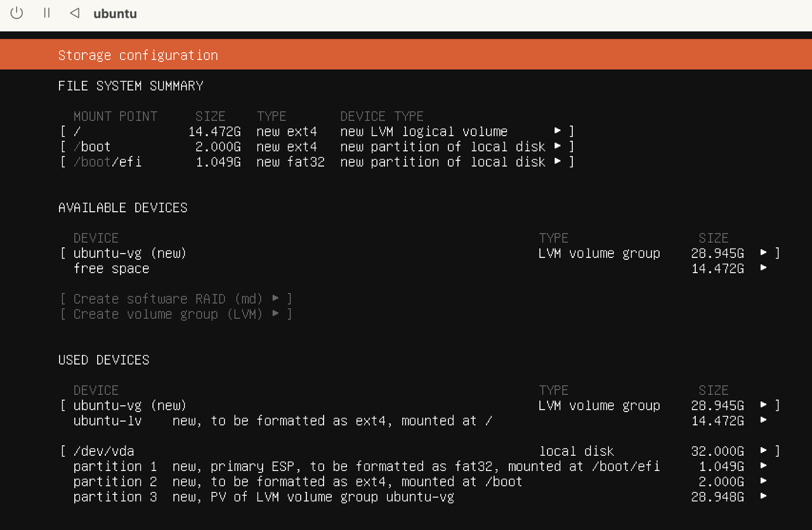Select the /boot/efi mount point entry
The width and height of the screenshot is (812, 530).
(x=317, y=162)
